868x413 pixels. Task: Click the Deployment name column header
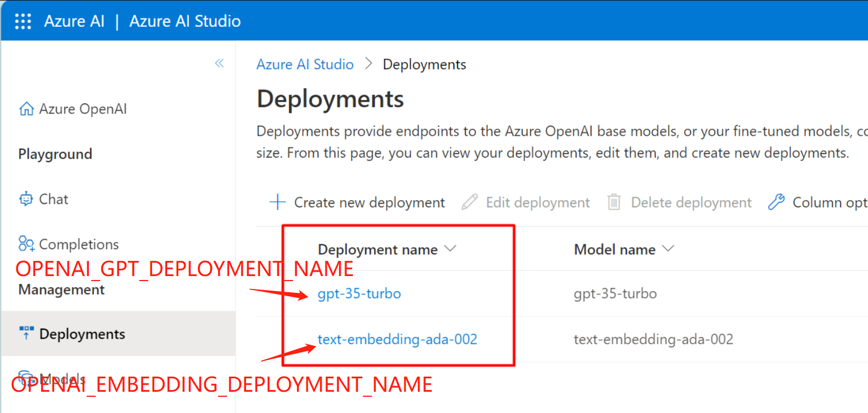(x=378, y=249)
